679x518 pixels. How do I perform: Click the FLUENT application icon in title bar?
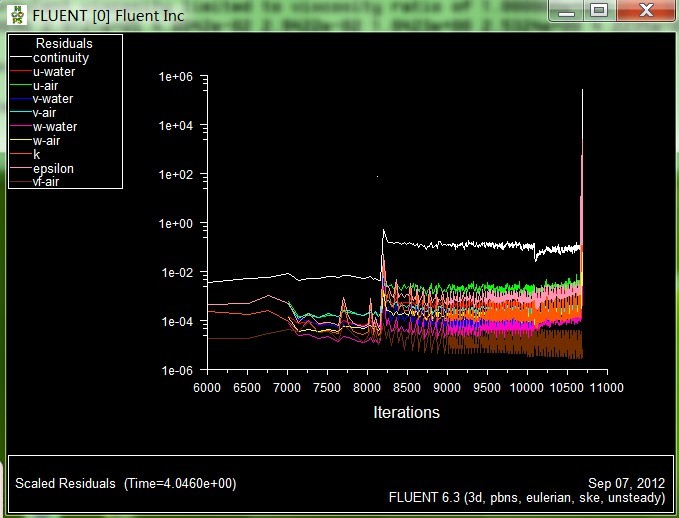pyautogui.click(x=16, y=13)
